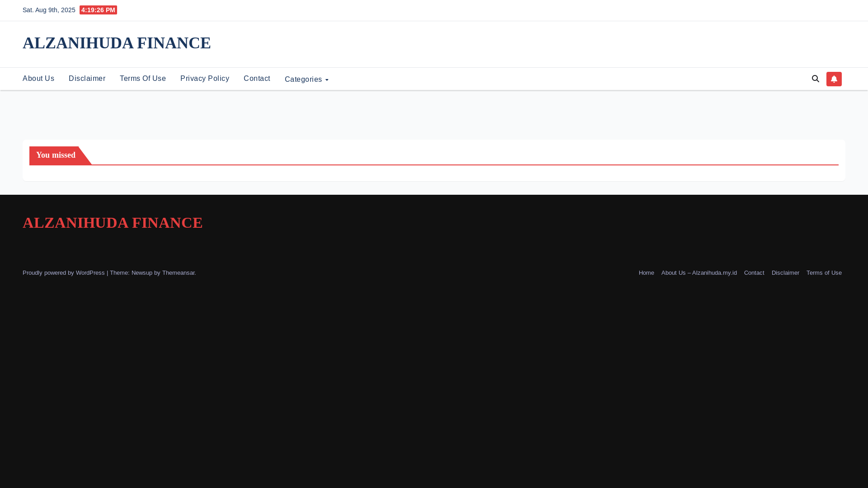Click the red ALZANIHUDA FINANCE footer title
The height and width of the screenshot is (488, 868).
click(x=113, y=223)
